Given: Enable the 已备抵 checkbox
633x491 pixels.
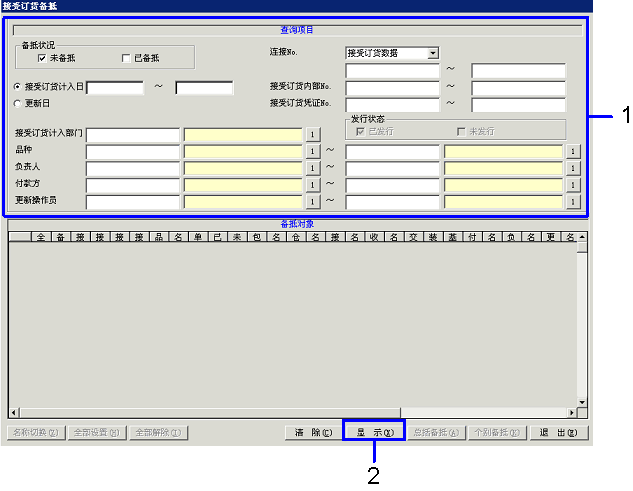Looking at the screenshot, I should pos(125,58).
